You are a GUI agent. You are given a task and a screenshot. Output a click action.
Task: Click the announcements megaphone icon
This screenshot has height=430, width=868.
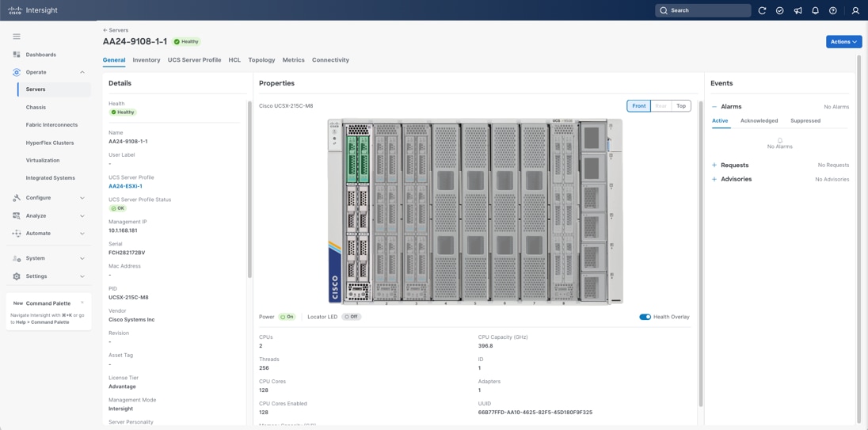click(x=798, y=10)
